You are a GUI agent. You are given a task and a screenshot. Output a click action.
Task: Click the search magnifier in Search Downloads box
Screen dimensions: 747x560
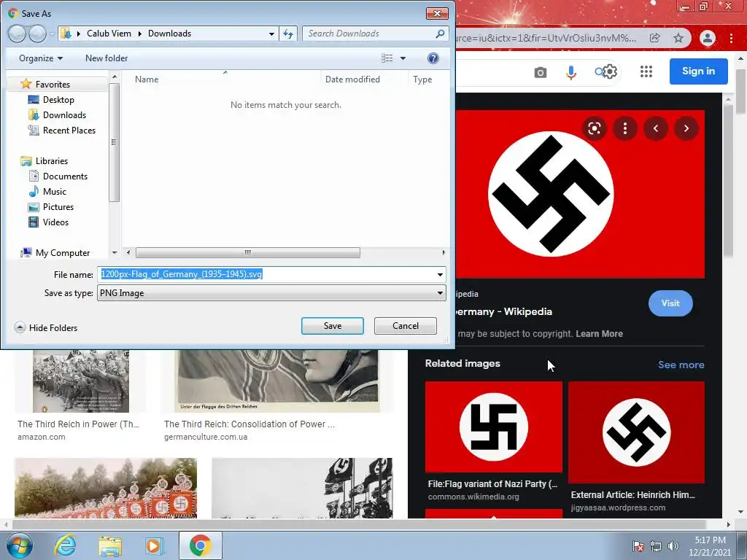[440, 34]
